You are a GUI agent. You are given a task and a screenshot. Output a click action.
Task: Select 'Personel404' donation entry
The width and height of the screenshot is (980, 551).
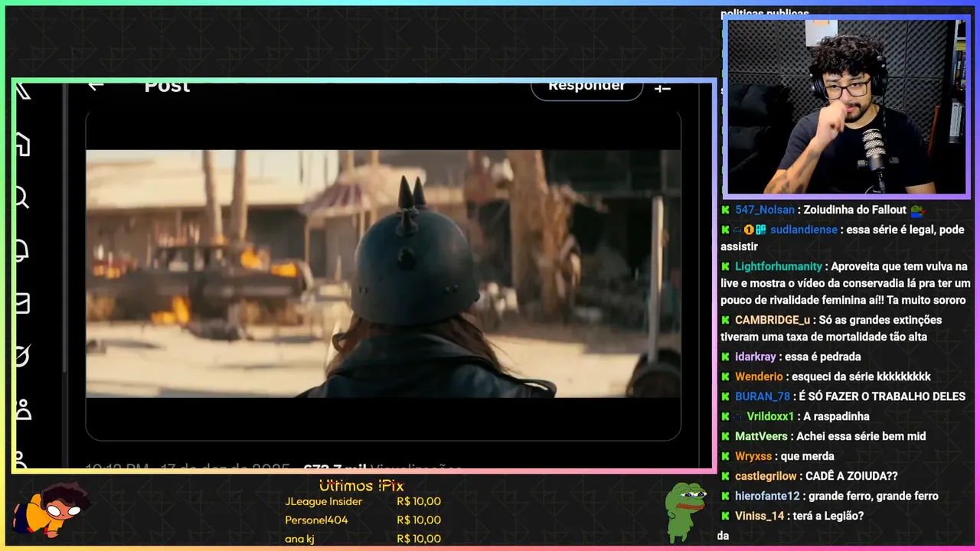[x=316, y=520]
